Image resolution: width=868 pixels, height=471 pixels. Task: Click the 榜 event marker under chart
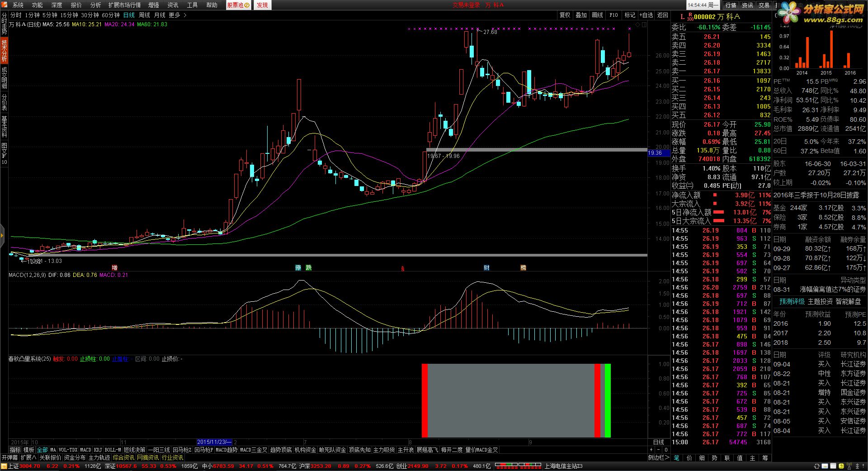(523, 268)
